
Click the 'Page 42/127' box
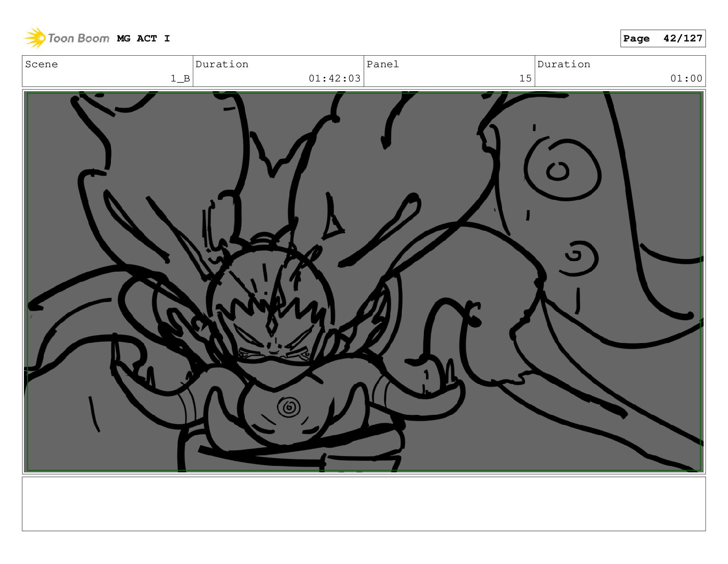coord(663,38)
